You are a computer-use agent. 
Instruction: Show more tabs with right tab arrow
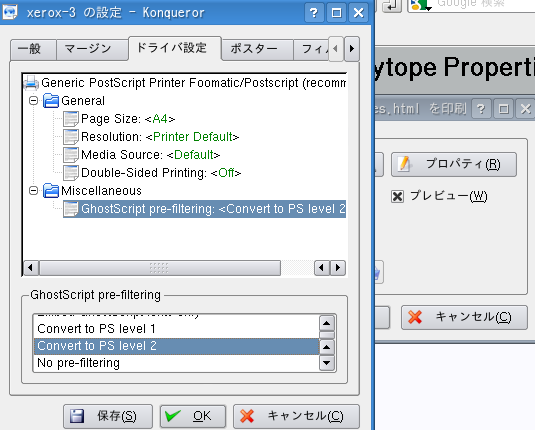tap(352, 49)
